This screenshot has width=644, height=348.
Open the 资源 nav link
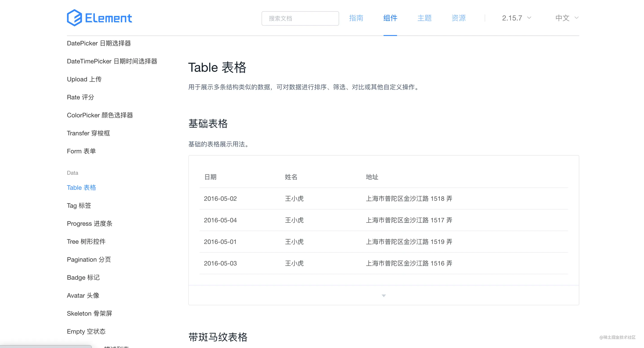pos(458,18)
